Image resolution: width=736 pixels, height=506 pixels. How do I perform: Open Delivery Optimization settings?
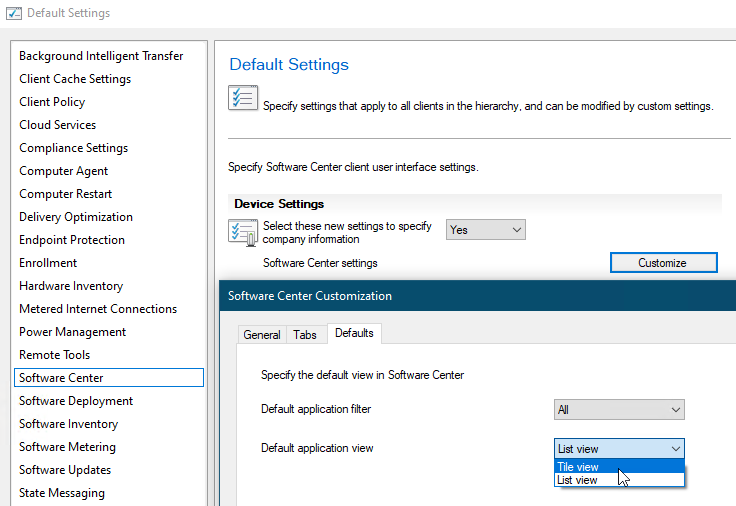(76, 217)
